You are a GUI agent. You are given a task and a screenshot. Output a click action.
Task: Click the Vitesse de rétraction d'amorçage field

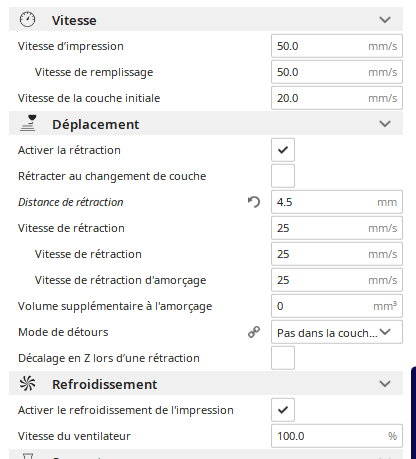pos(337,280)
